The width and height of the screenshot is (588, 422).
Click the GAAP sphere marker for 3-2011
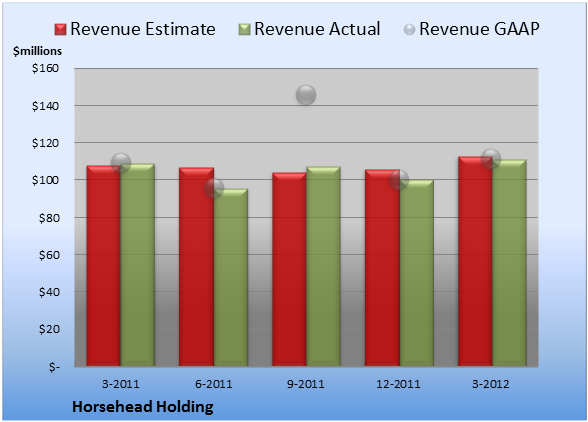click(121, 163)
